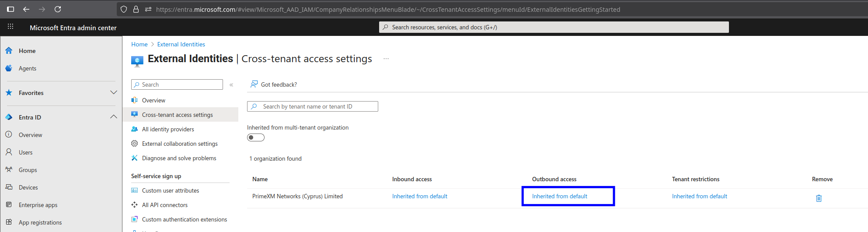Viewport: 868px width, 232px height.
Task: Click the All identity providers icon
Action: tap(135, 129)
